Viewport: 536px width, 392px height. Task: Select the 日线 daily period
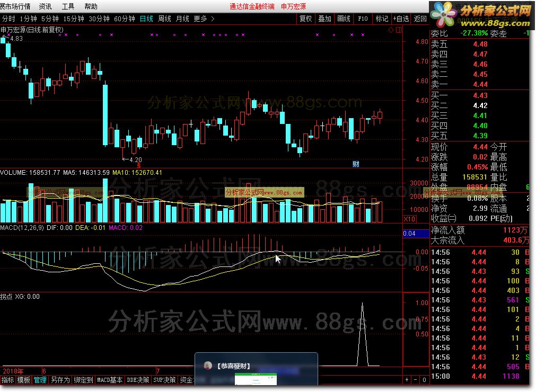[146, 19]
